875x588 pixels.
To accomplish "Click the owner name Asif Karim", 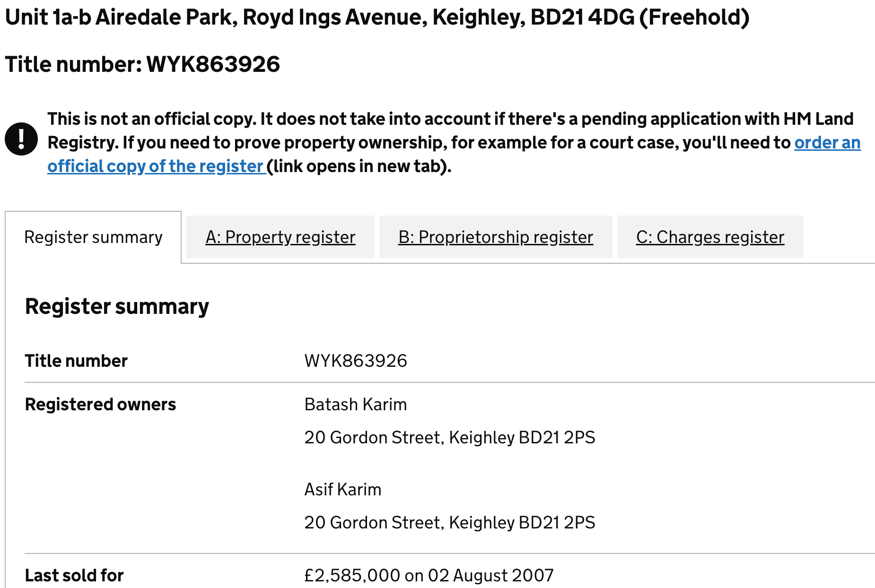I will point(342,489).
